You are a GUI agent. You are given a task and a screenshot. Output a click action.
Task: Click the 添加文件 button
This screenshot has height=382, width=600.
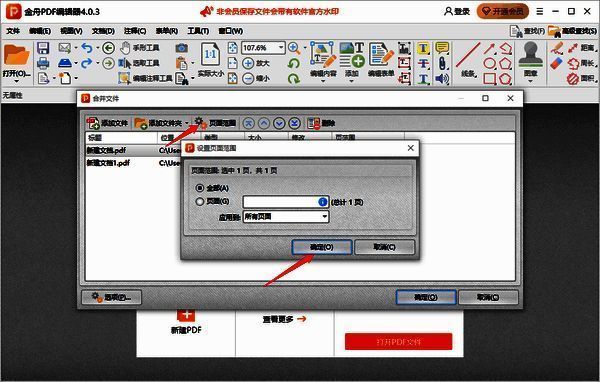coord(107,123)
